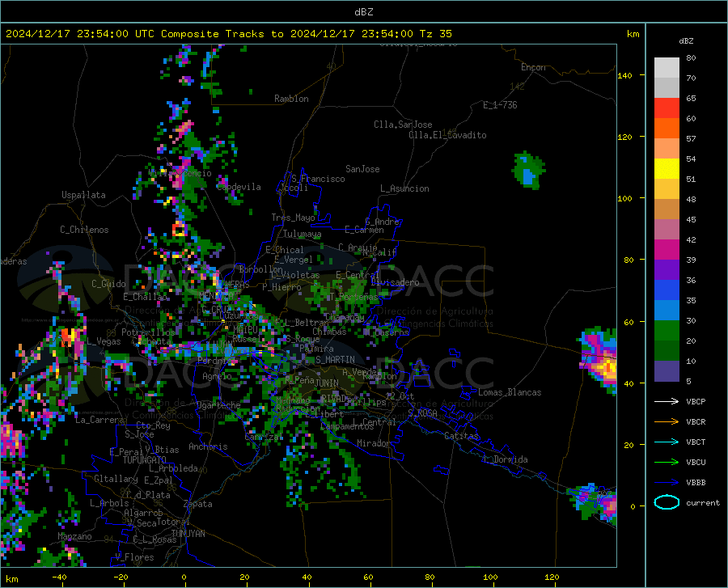Click the Lomas_Blancas label
Screen dimensions: 728x588
click(x=510, y=392)
